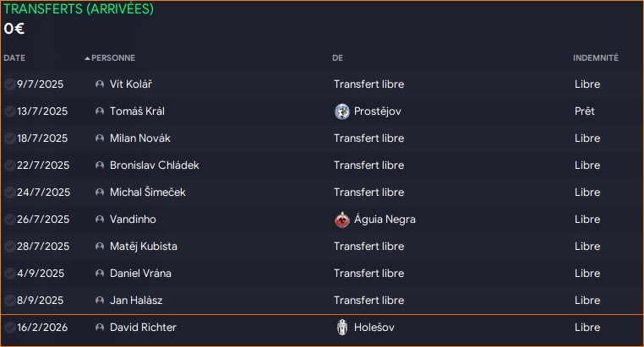Toggle the checkmark for the 9/7/2025 transfer
The width and height of the screenshot is (644, 347).
(x=9, y=84)
